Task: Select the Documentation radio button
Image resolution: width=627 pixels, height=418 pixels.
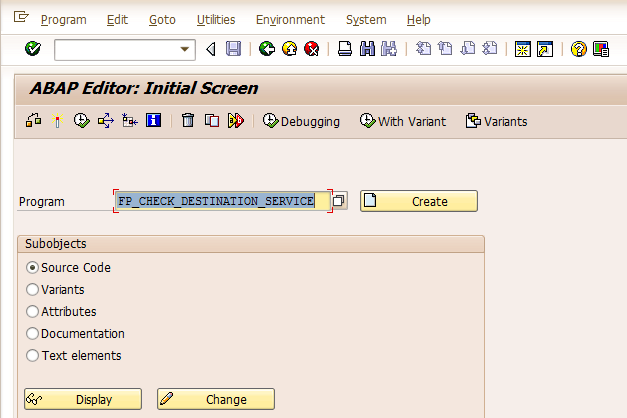Action: point(32,334)
